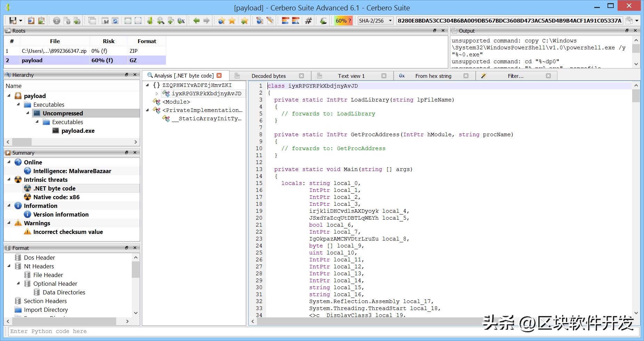Select Intelligence: MalwareBazaar entry
This screenshot has height=341, width=644.
tap(72, 171)
